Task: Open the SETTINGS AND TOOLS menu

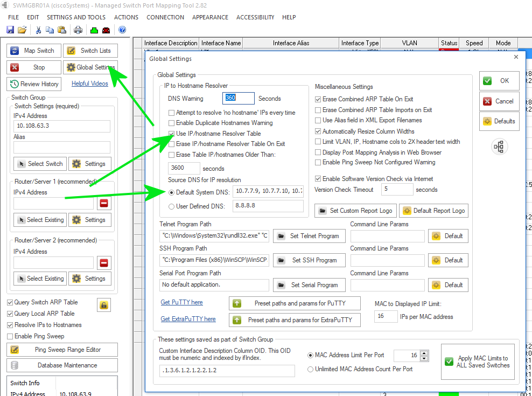Action: pyautogui.click(x=76, y=17)
